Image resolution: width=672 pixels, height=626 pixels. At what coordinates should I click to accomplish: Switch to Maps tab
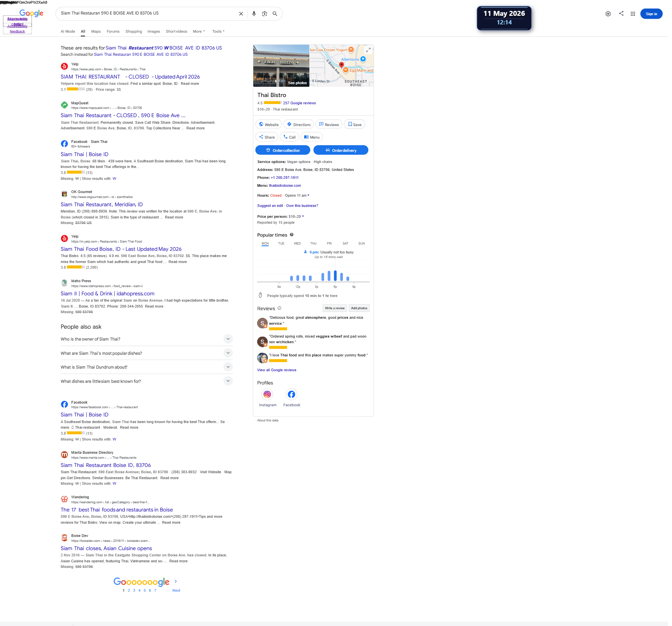97,31
